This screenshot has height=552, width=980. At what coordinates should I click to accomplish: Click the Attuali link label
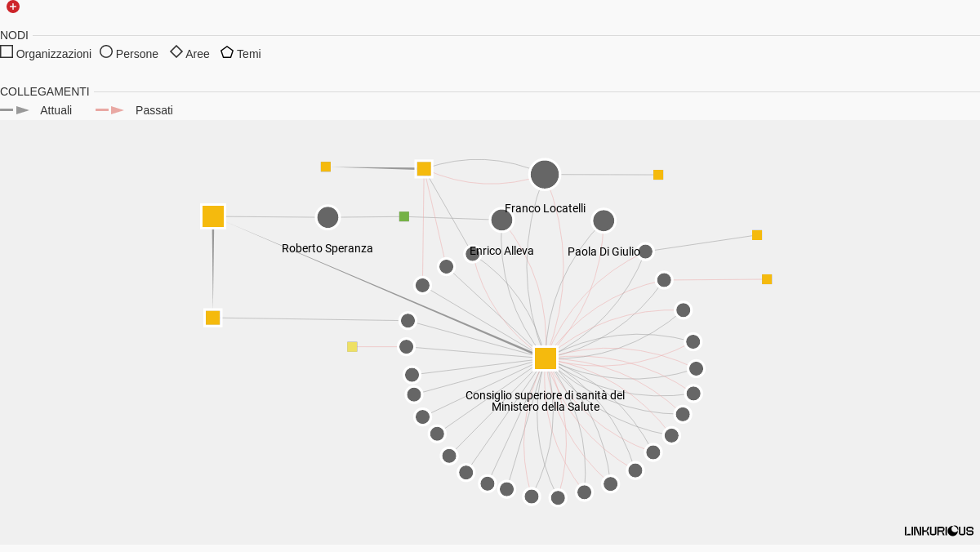(x=56, y=110)
